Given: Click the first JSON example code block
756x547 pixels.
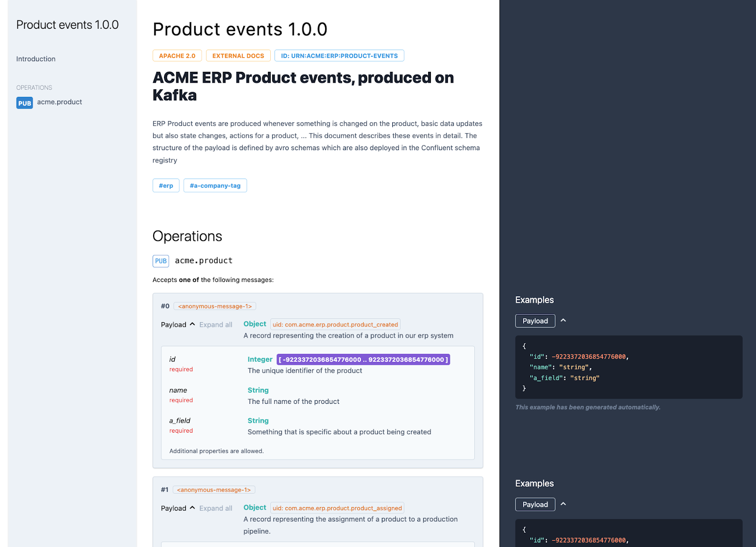Looking at the screenshot, I should coord(629,367).
